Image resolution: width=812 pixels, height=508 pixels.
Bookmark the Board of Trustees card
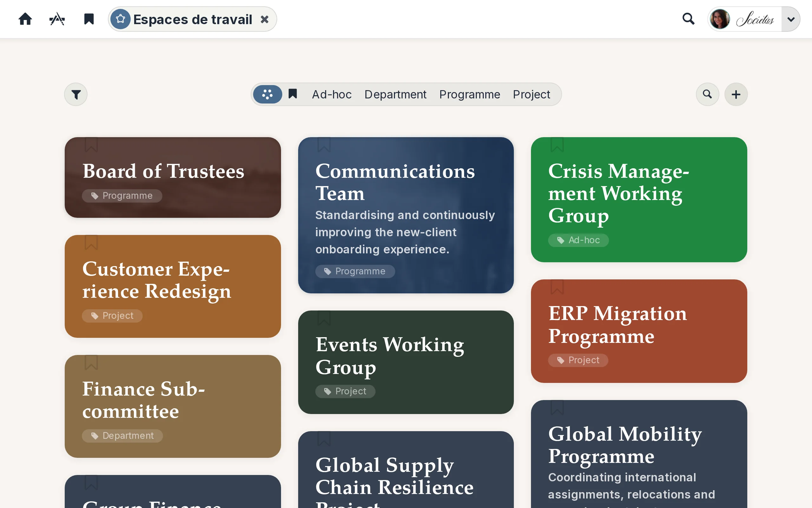91,144
